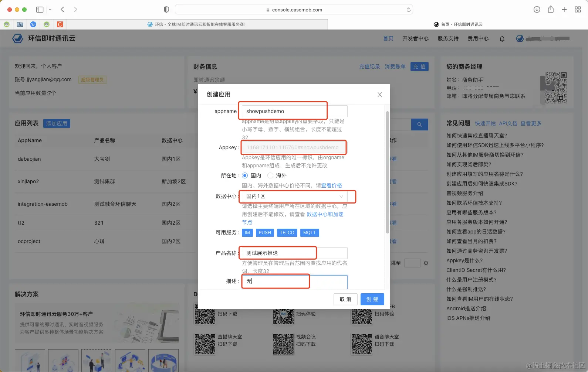This screenshot has width=588, height=372.
Task: Click the 直播聊天室 QR code
Action: click(205, 344)
